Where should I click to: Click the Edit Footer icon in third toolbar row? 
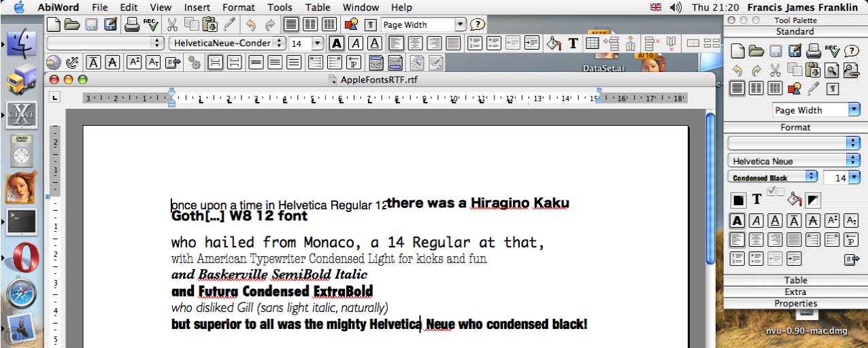click(395, 63)
